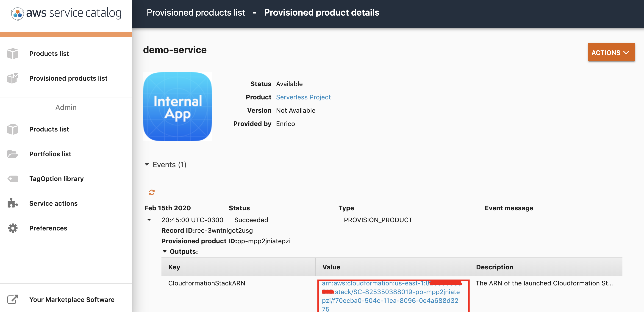
Task: Click 'Provisioned product details' header text
Action: pyautogui.click(x=322, y=13)
